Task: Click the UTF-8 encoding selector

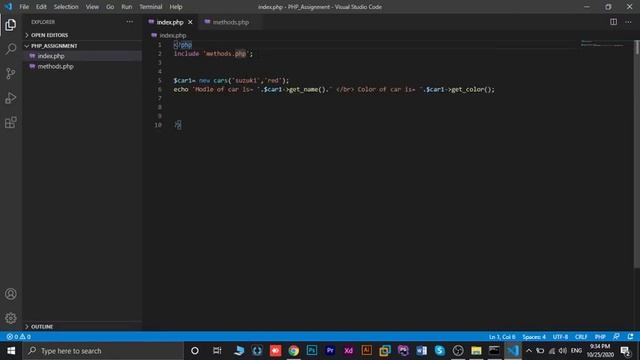Action: 560,337
